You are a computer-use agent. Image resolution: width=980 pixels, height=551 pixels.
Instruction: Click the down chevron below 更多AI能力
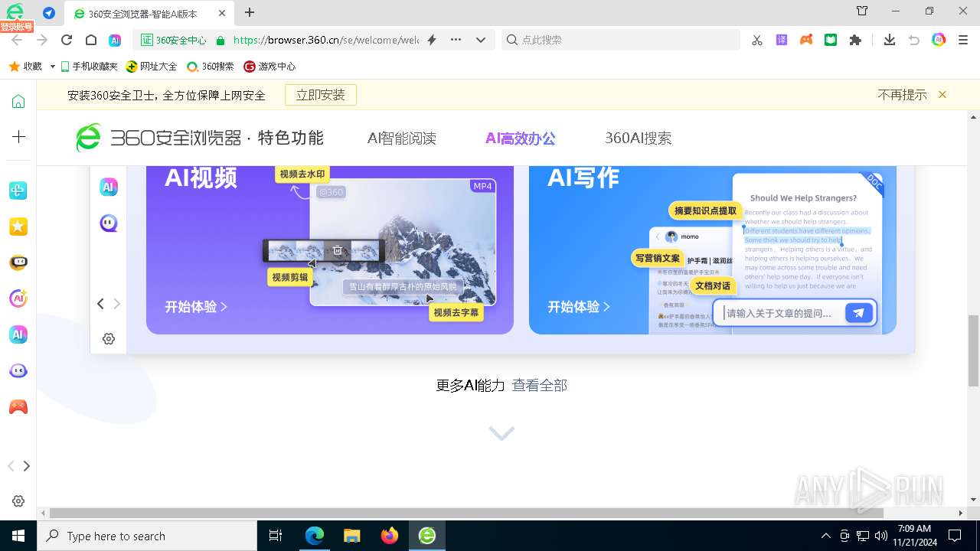pos(501,433)
